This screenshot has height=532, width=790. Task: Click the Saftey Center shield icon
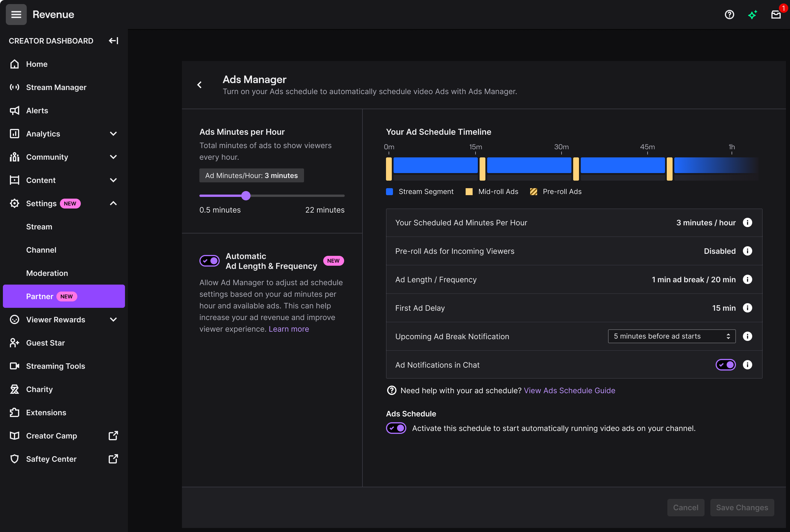14,459
